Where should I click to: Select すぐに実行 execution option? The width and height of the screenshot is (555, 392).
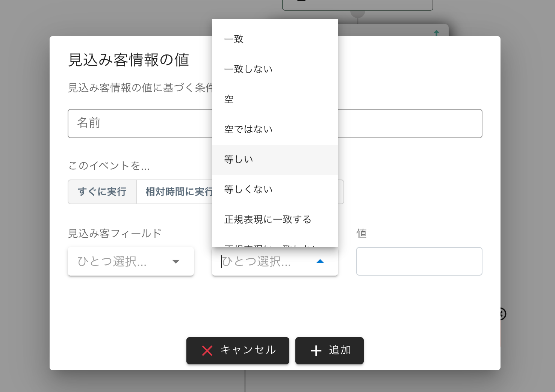(x=102, y=192)
